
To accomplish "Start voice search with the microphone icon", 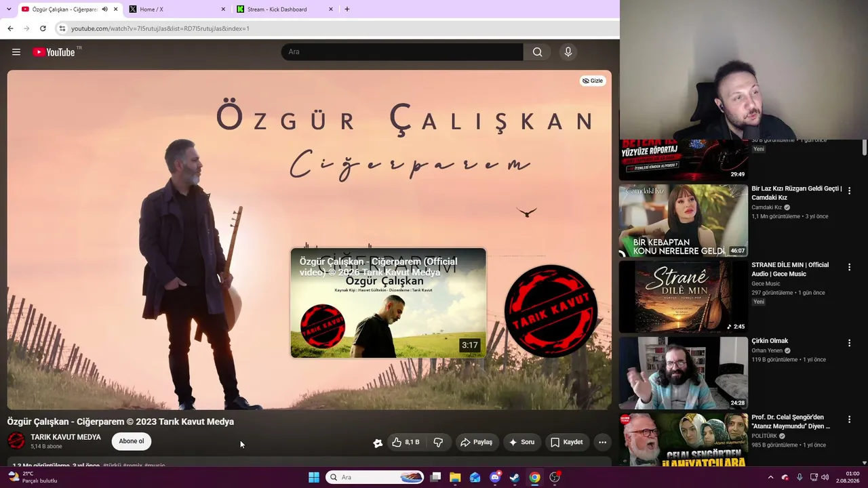I will pos(568,52).
